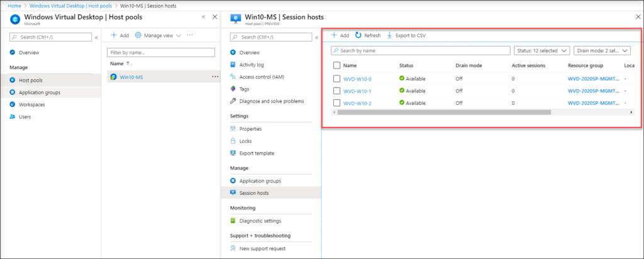Focus the Filter by name field
644x259 pixels.
point(160,53)
